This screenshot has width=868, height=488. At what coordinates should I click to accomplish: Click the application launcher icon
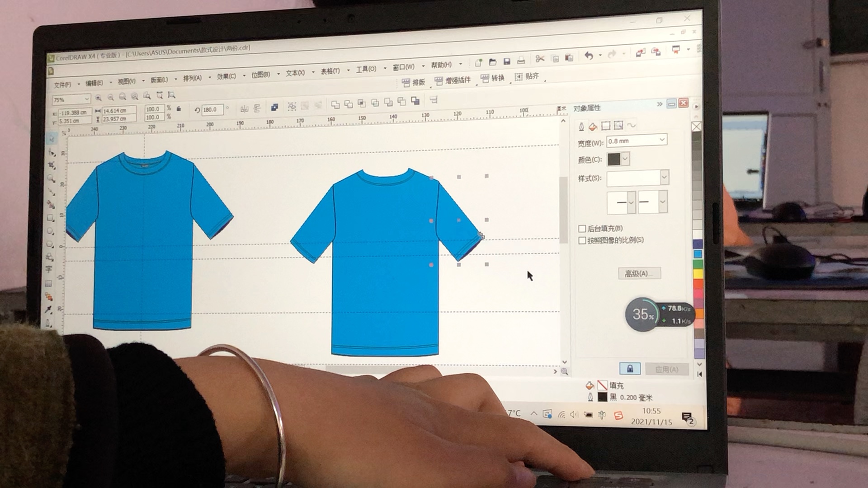tap(676, 50)
